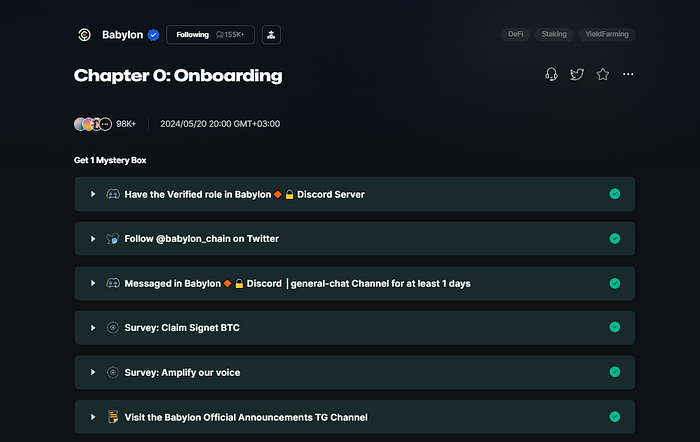Click the Chapter 0: Onboarding title
The width and height of the screenshot is (700, 442).
click(178, 75)
